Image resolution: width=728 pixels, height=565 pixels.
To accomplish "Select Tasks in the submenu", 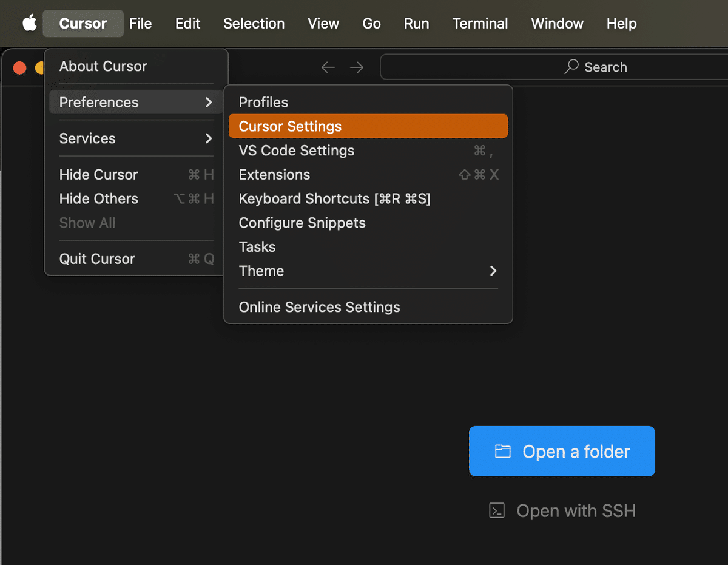I will tap(368, 247).
